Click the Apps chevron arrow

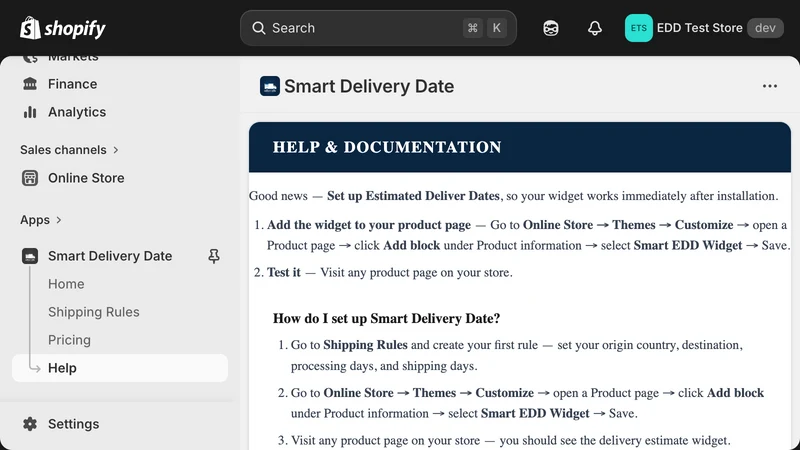coord(59,220)
